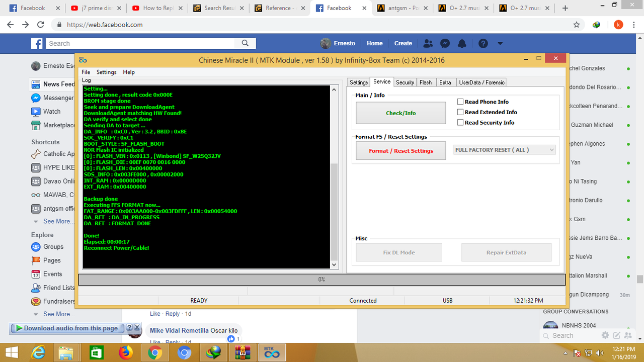
Task: Launch Firefox from taskbar
Action: coord(125,352)
